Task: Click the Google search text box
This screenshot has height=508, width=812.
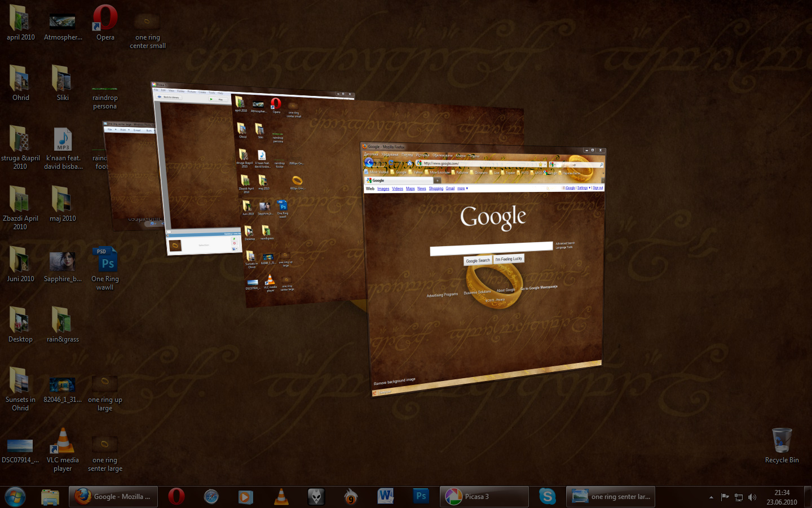Action: (491, 249)
